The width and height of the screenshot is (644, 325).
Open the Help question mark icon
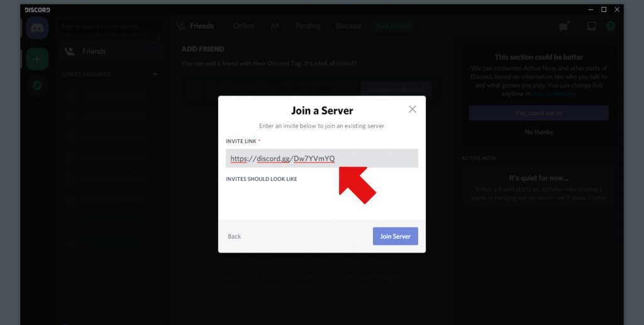point(610,26)
